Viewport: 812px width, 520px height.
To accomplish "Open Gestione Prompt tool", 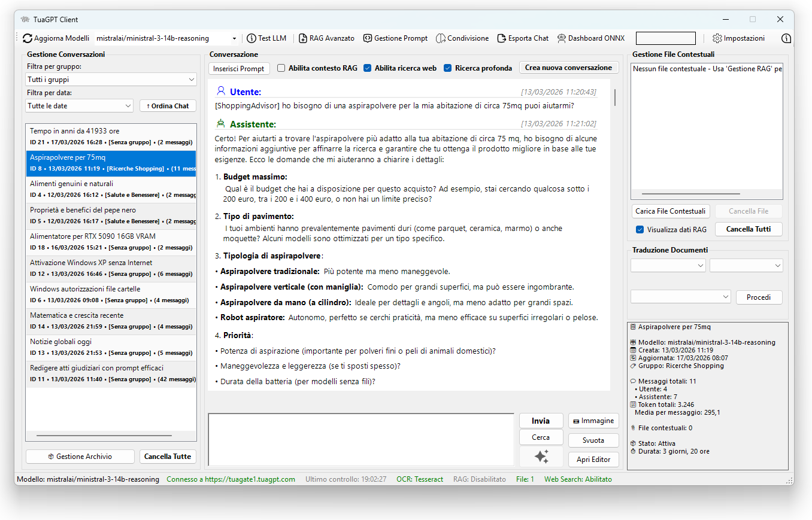I will tap(395, 38).
